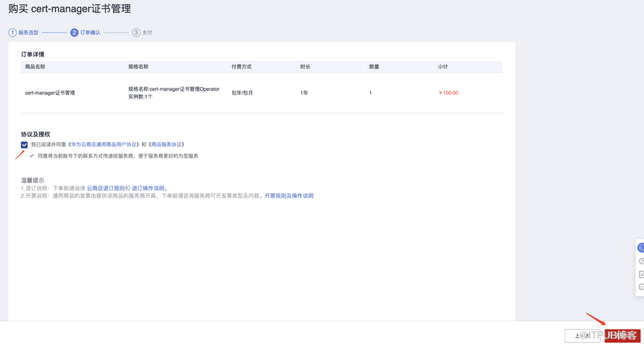Open the 云商店退订规则 link
This screenshot has width=644, height=346.
[x=106, y=189]
